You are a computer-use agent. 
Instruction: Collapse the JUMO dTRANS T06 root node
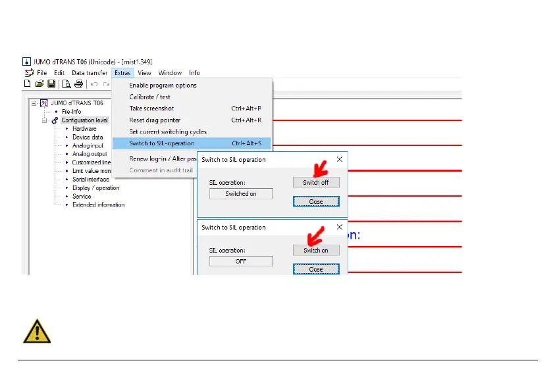pos(34,103)
